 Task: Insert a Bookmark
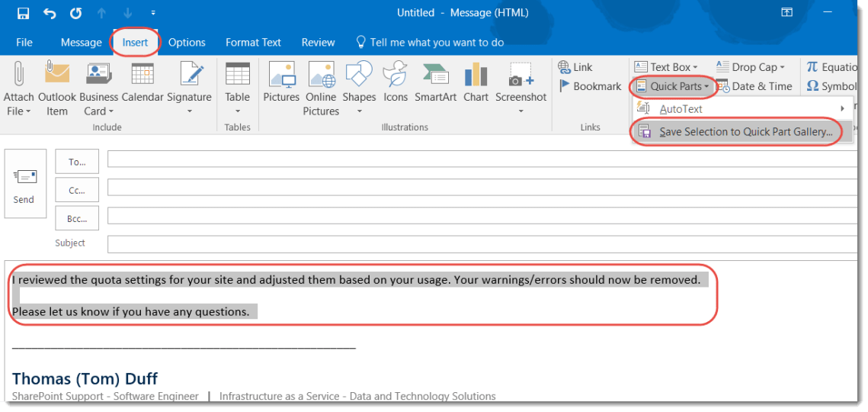[x=590, y=86]
